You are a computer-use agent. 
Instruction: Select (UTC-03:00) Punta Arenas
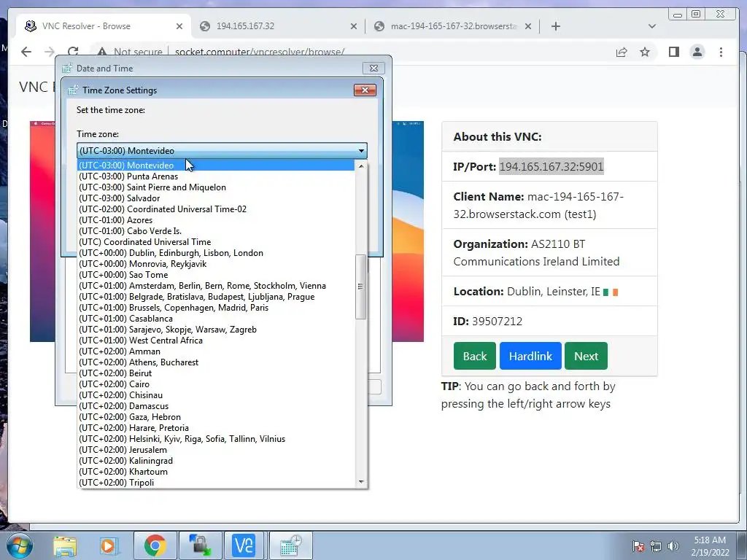pyautogui.click(x=216, y=176)
